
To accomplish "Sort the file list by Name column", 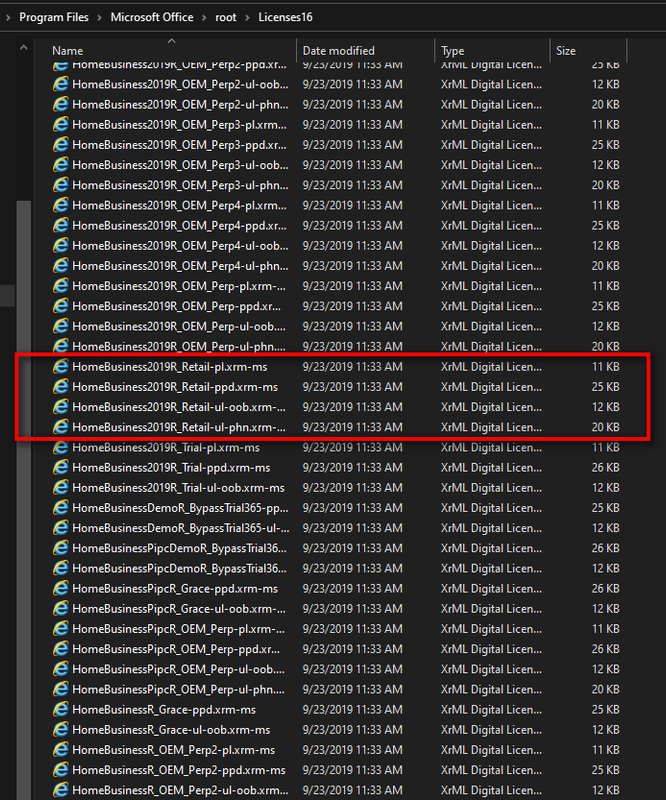I will [x=67, y=51].
